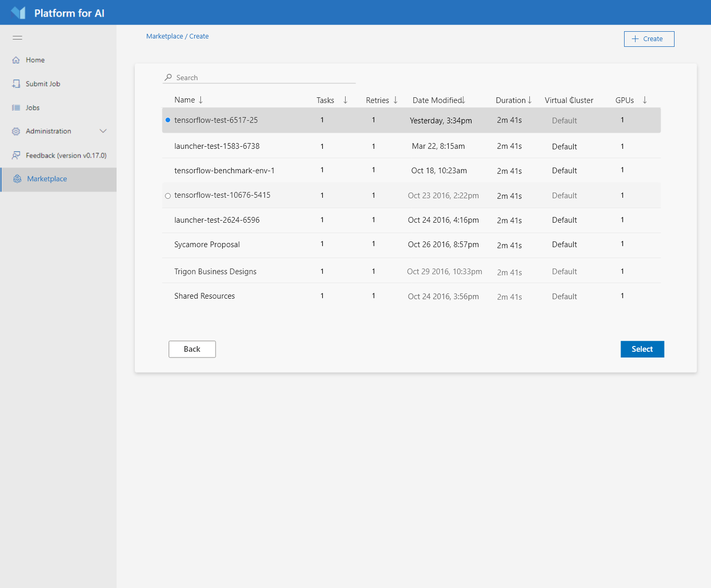Click the Create button
This screenshot has height=588, width=711.
(x=649, y=39)
